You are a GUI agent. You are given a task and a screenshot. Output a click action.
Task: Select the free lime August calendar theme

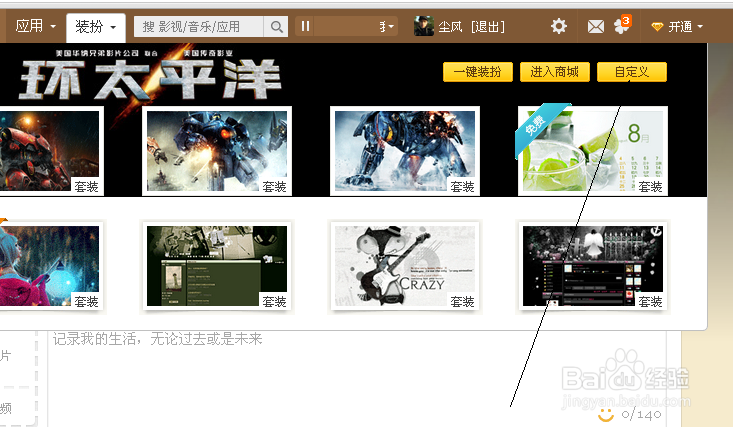click(x=593, y=151)
